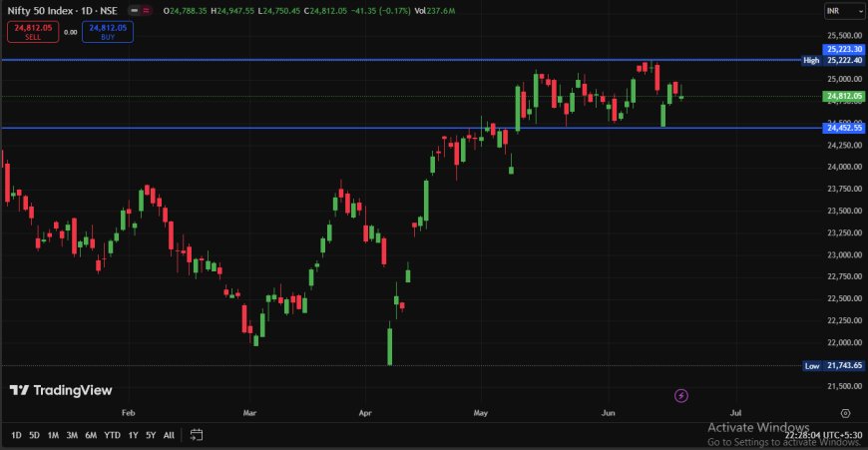
Task: Open the INR currency dropdown
Action: click(x=844, y=11)
